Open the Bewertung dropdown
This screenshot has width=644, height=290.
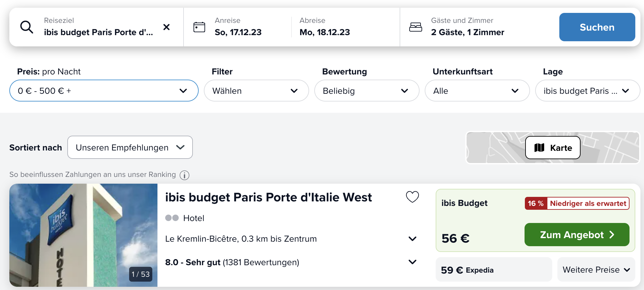tap(366, 91)
